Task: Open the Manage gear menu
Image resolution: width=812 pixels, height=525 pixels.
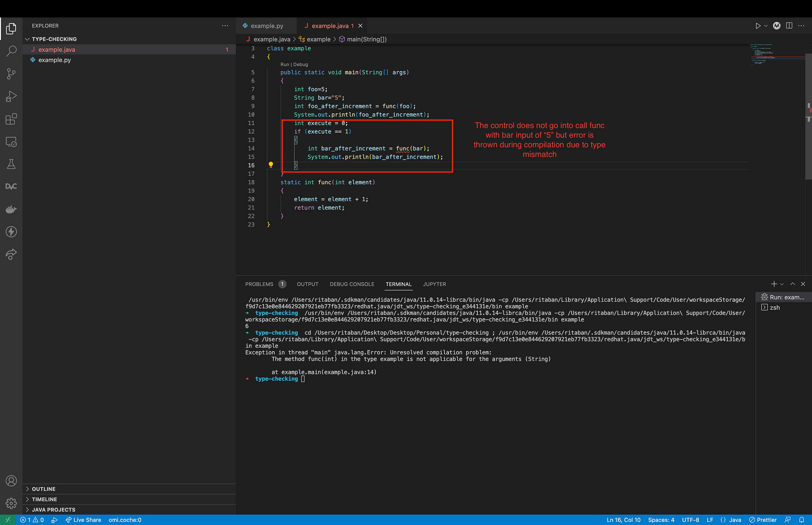Action: click(x=11, y=503)
